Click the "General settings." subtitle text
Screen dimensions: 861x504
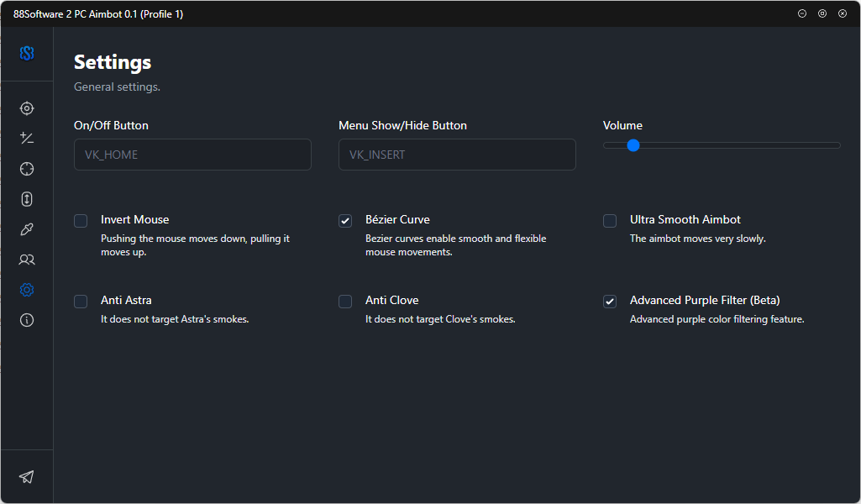tap(117, 87)
